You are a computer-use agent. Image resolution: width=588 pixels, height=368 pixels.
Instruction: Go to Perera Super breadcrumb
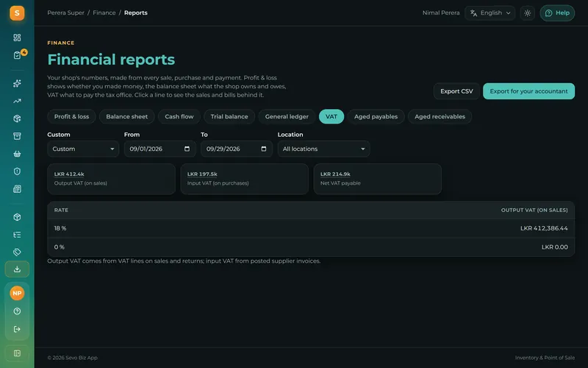[65, 13]
